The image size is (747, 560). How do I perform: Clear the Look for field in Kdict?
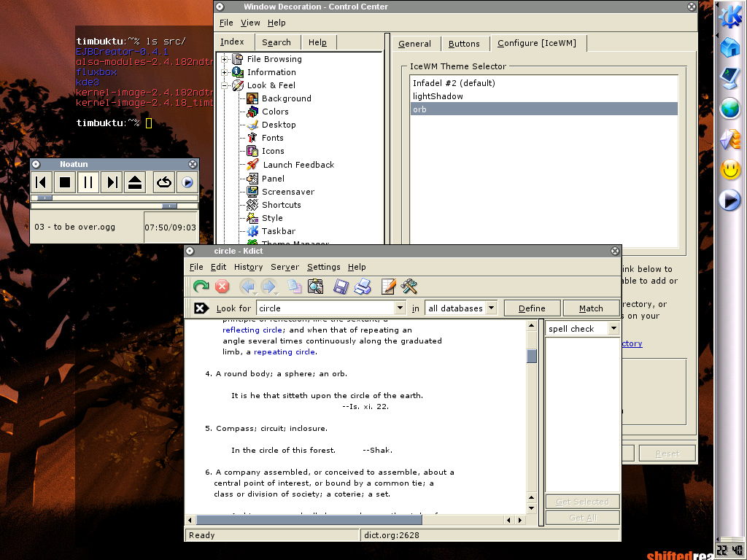[201, 308]
